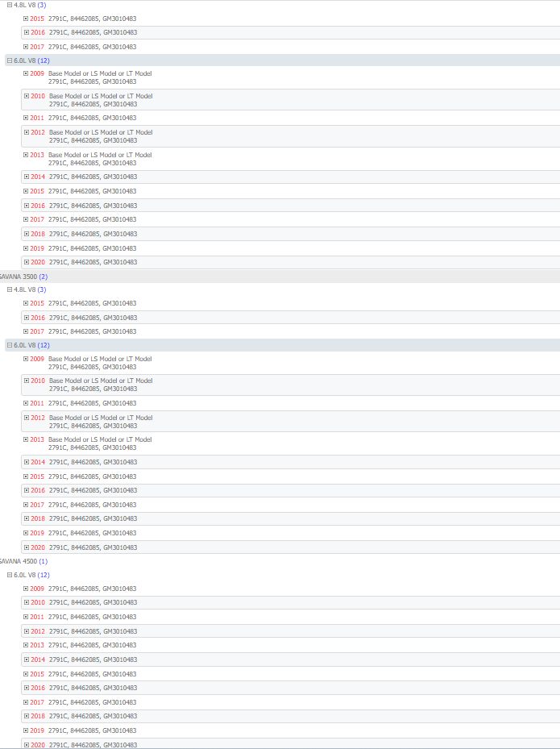Expand the 2012 row in Savana 3500 6.0L V8
The image size is (560, 749).
coord(27,418)
